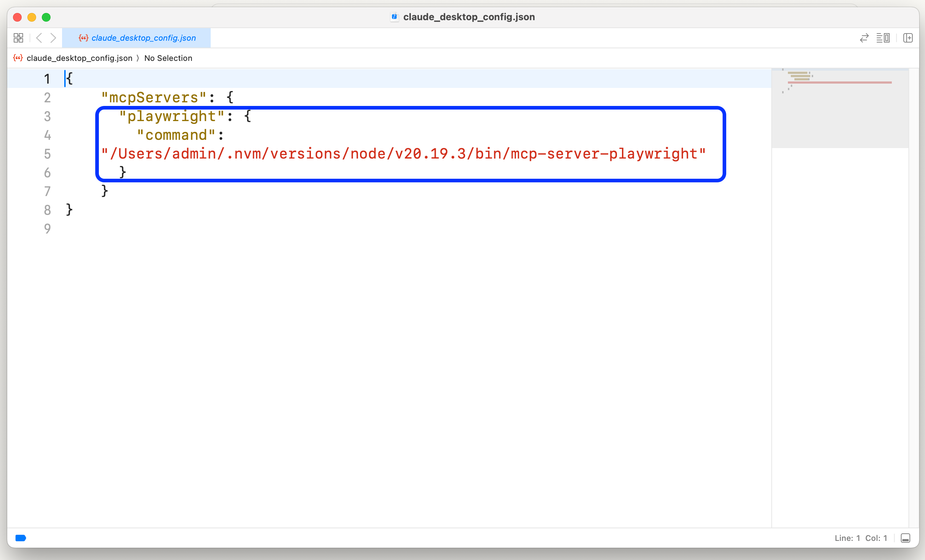Enable code review with the swap-arrows icon
925x560 pixels.
tap(864, 38)
